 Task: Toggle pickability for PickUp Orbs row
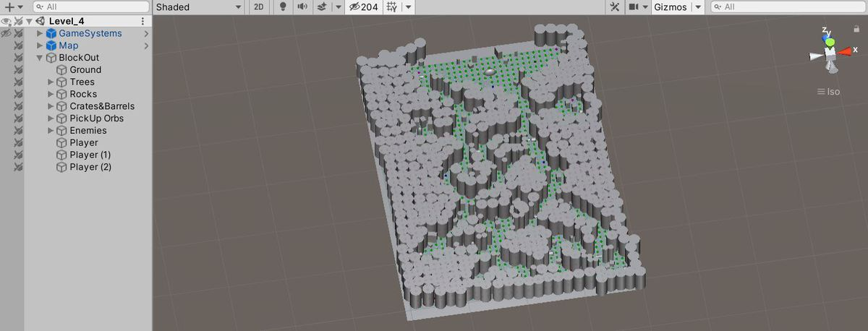18,119
